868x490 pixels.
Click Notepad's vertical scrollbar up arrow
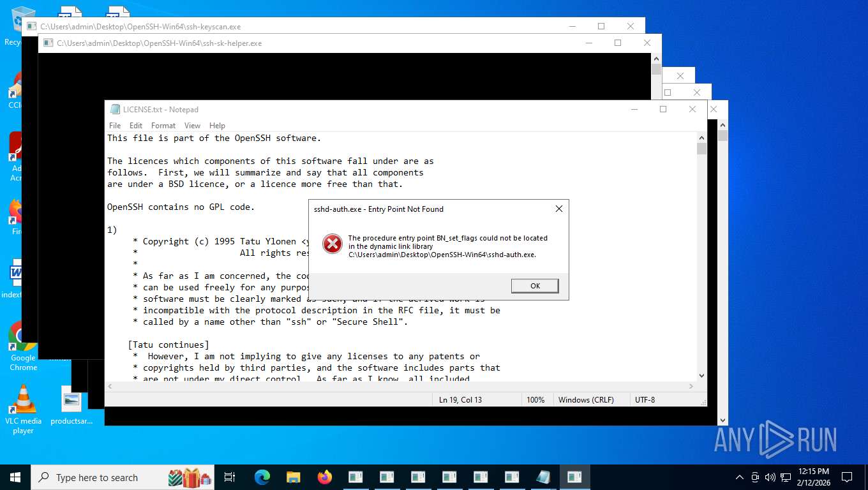pos(701,138)
